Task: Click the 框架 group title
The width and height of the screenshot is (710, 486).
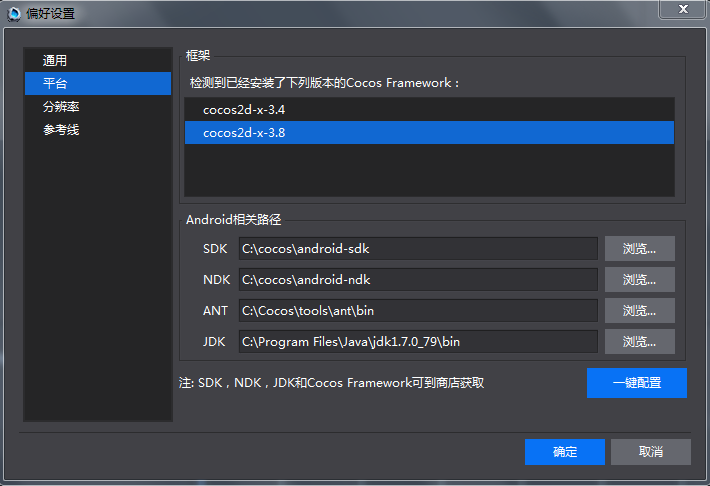Action: pyautogui.click(x=198, y=55)
